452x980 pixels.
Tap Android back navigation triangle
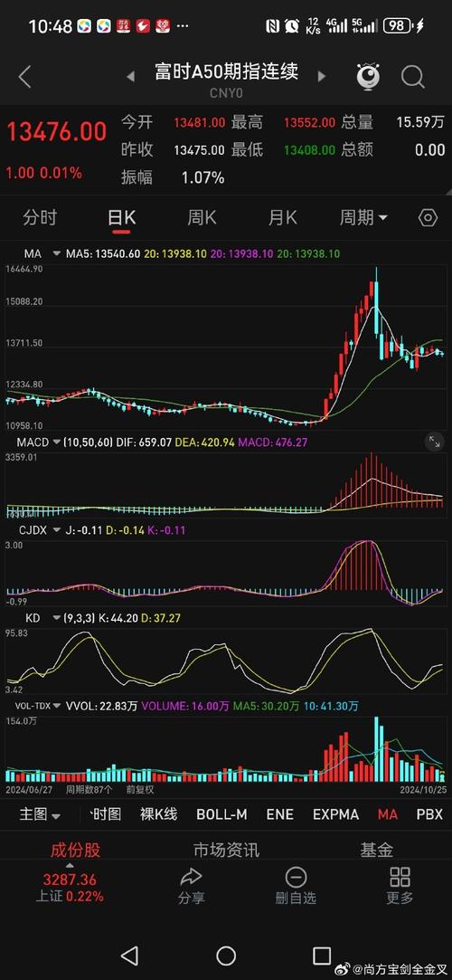[x=130, y=955]
